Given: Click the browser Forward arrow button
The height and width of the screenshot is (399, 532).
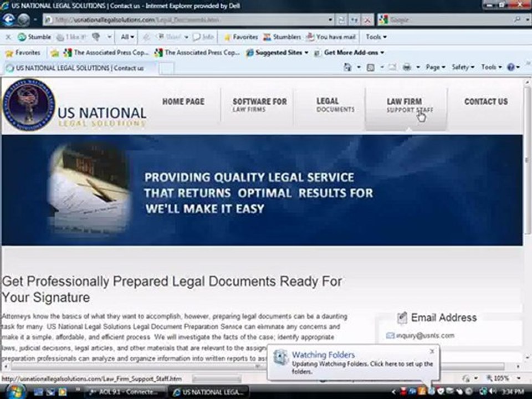Looking at the screenshot, I should (x=23, y=20).
